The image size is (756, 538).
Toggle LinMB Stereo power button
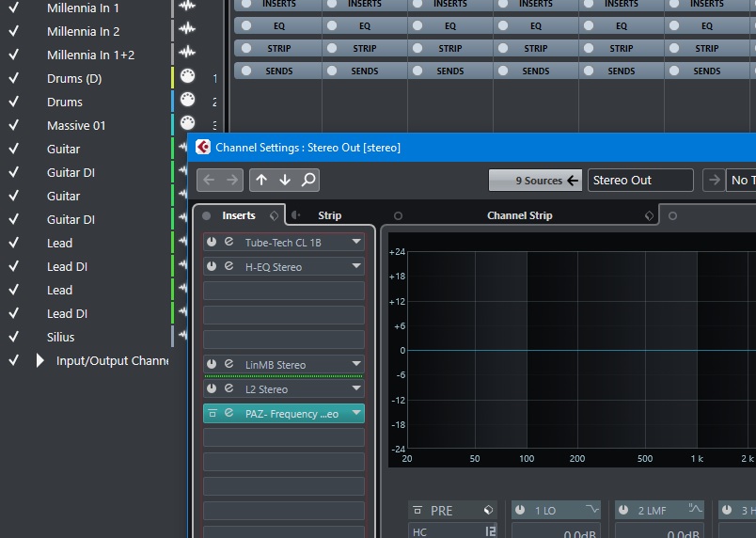click(212, 364)
